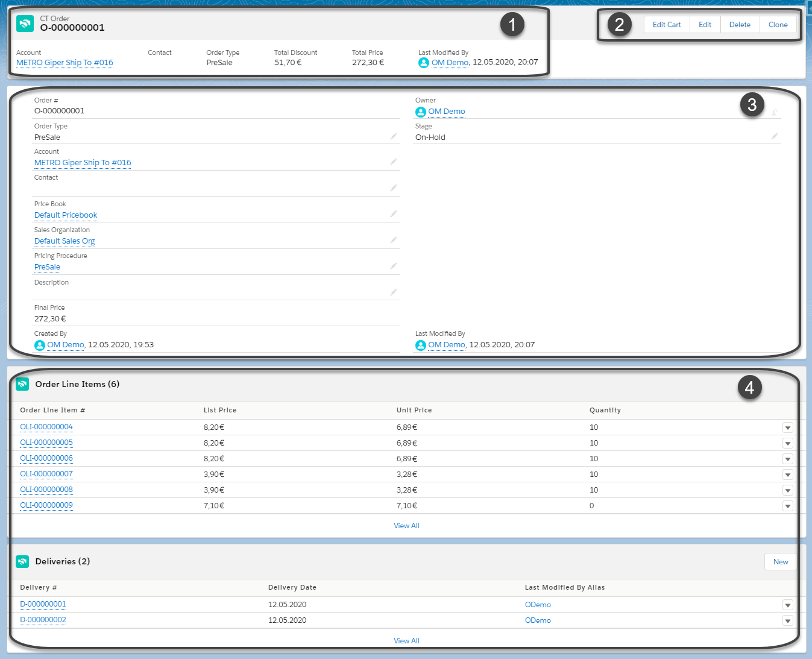Click the Edit Cart button
The height and width of the screenshot is (659, 812).
(666, 25)
